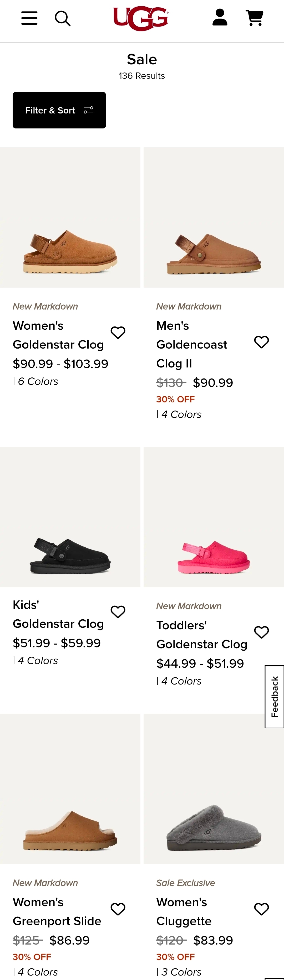View the shopping cart

(254, 18)
